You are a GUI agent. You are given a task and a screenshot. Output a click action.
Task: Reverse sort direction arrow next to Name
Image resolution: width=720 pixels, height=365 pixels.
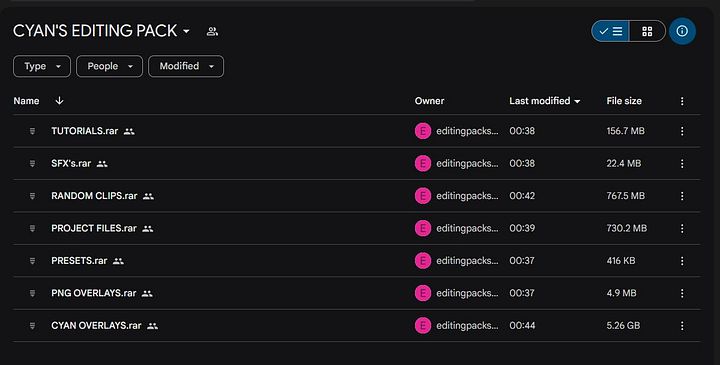(59, 101)
